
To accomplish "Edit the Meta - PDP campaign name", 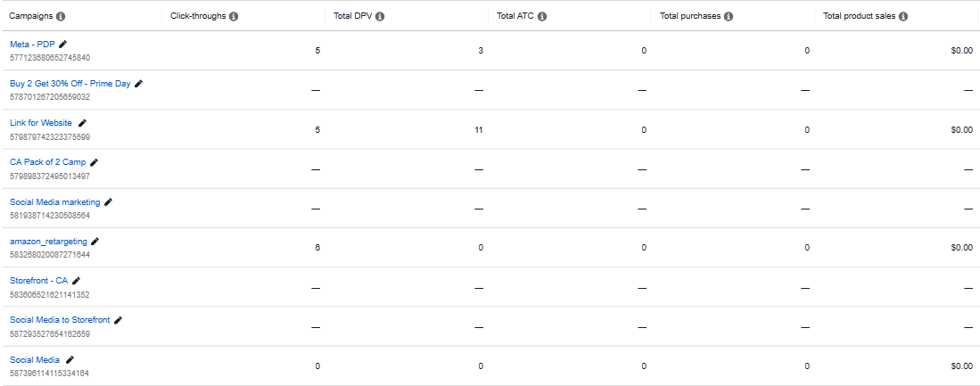I will [62, 44].
